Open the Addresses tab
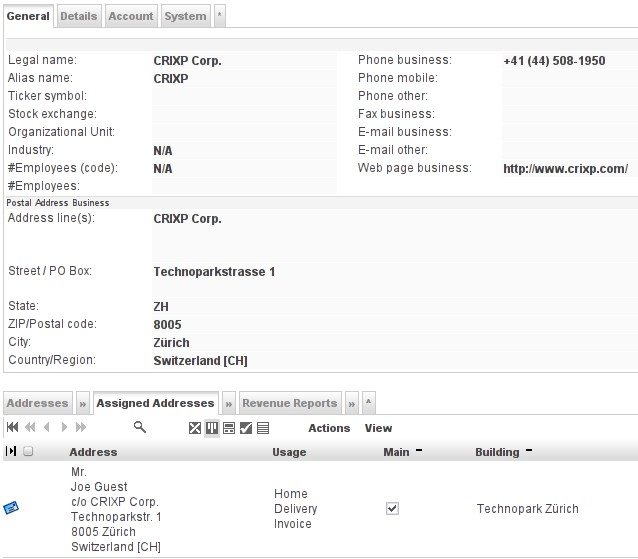This screenshot has height=559, width=638. coord(37,403)
